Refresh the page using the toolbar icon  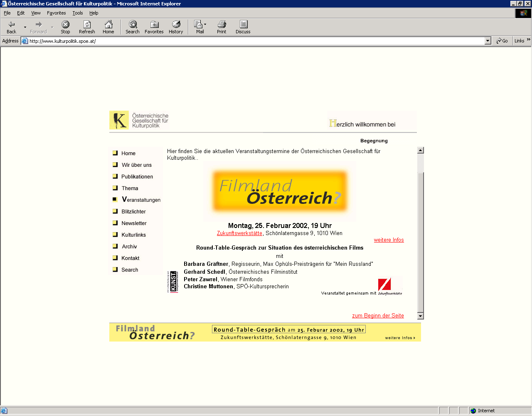pos(87,25)
